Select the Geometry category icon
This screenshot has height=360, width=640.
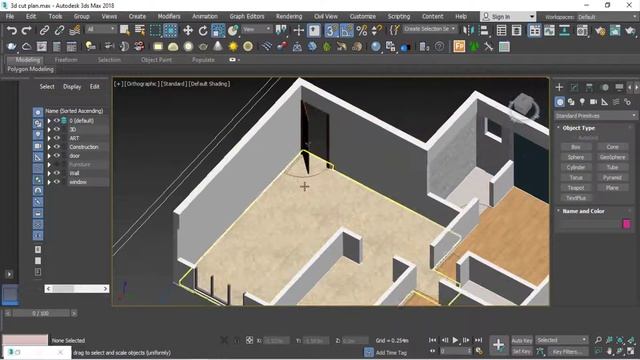[x=560, y=102]
